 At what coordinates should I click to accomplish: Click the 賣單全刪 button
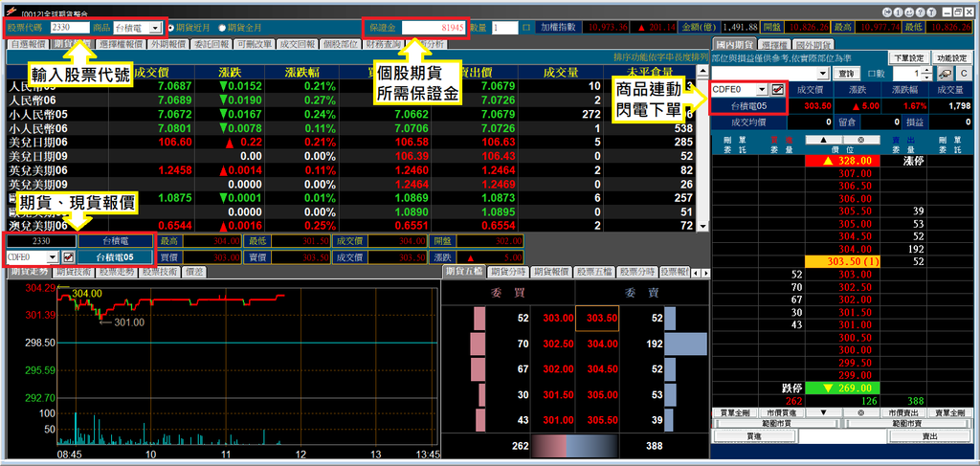pos(948,413)
